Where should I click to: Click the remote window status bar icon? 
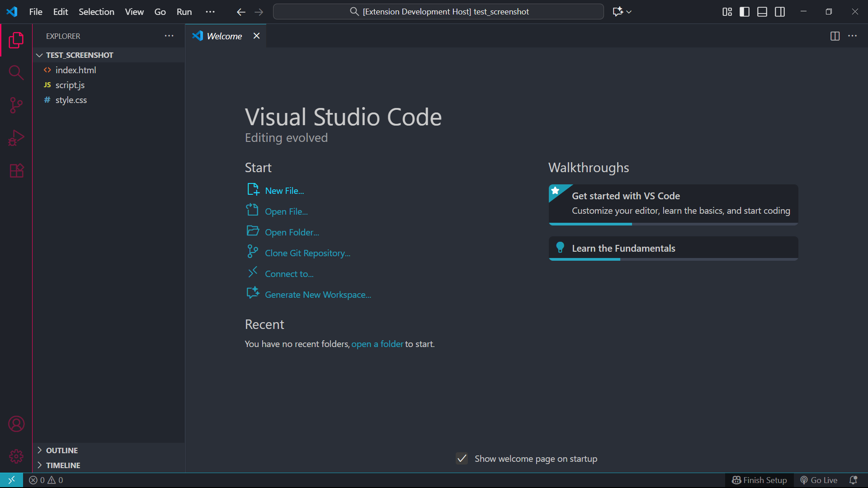tap(11, 480)
